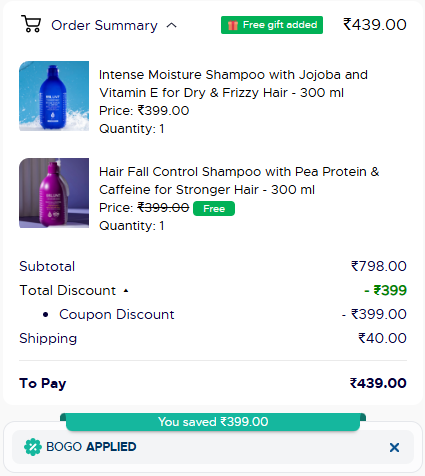Remove the BOGO coupon with X
The width and height of the screenshot is (425, 476).
(394, 447)
